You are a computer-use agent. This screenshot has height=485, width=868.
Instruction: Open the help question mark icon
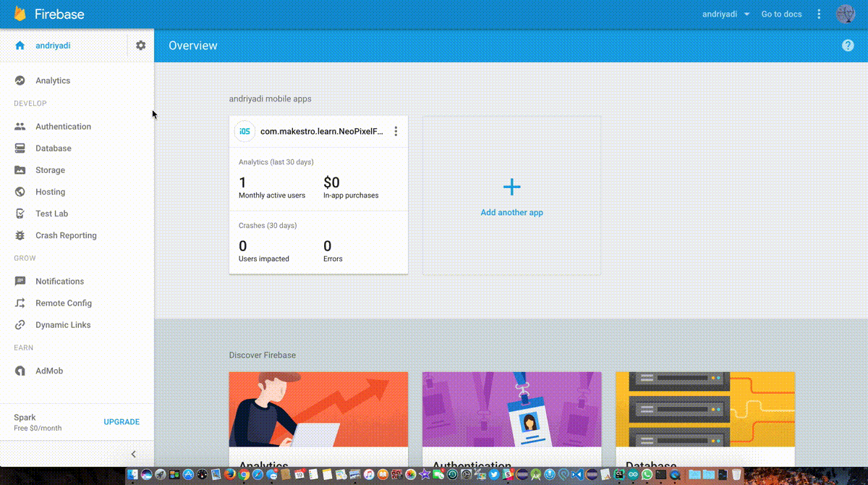tap(848, 45)
